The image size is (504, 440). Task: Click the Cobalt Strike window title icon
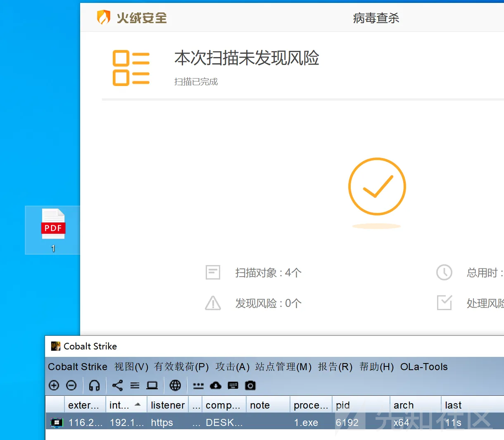point(56,346)
